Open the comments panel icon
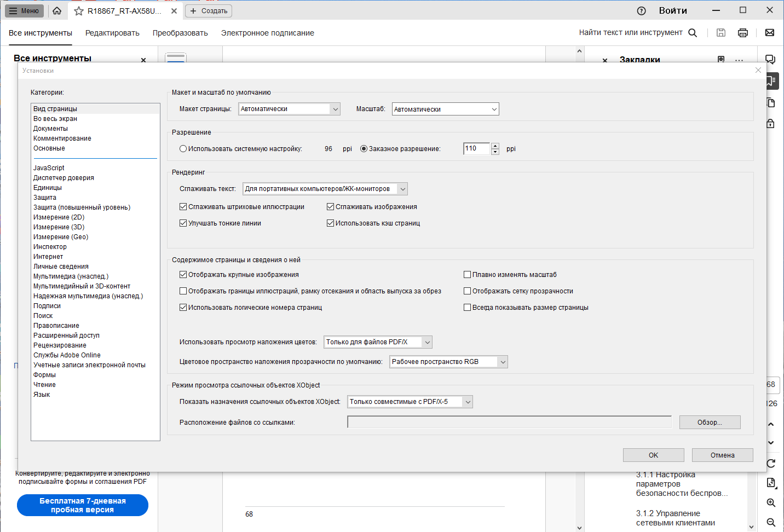This screenshot has height=532, width=784. [x=770, y=60]
